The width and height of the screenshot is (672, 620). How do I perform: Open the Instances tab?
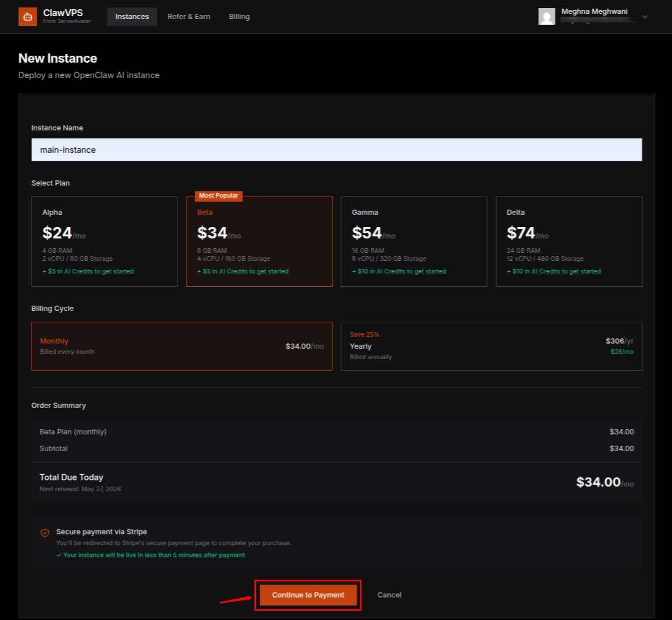132,16
